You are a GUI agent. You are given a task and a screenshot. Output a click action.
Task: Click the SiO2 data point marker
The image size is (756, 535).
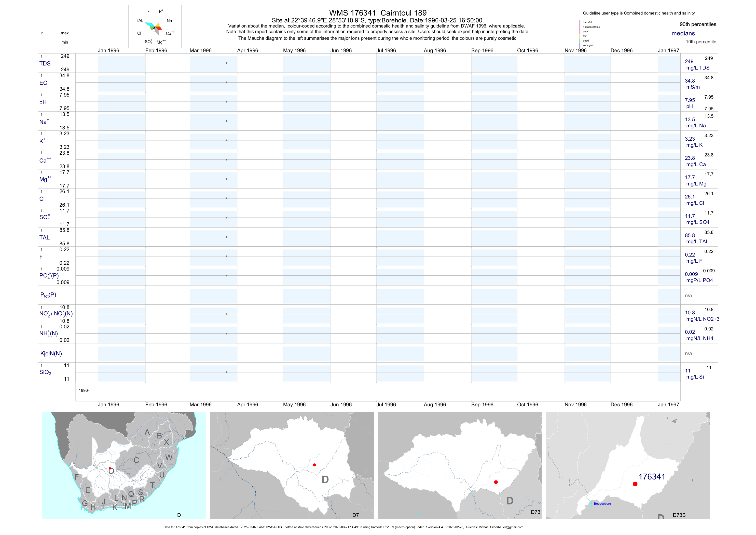coord(227,372)
